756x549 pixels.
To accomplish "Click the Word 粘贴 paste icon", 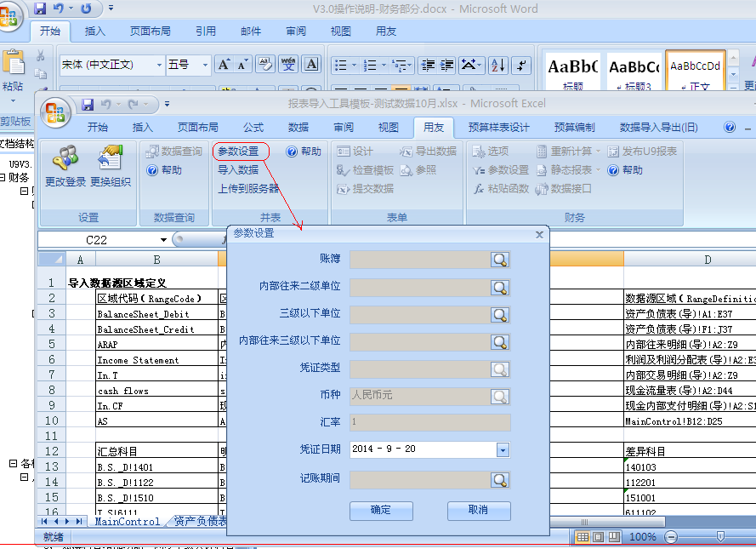I will (x=13, y=62).
